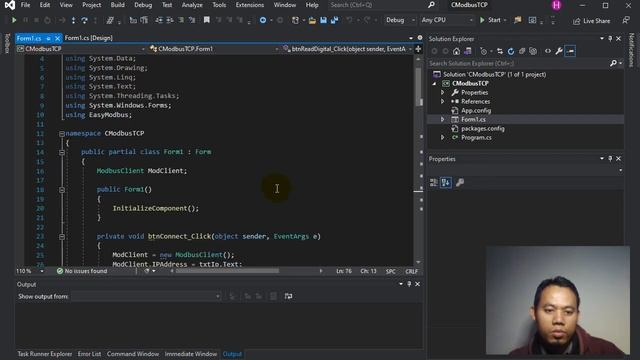The height and width of the screenshot is (360, 640).
Task: Click the feedback person icon at top right
Action: 626,20
